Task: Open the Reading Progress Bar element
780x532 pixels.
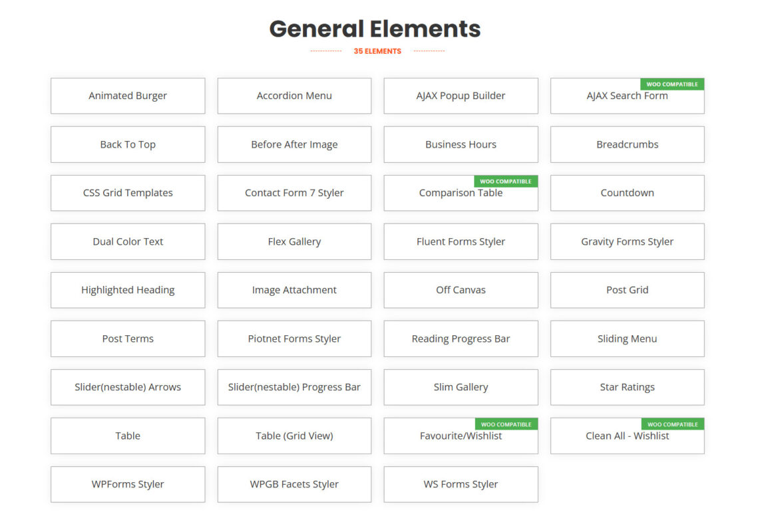Action: 461,338
